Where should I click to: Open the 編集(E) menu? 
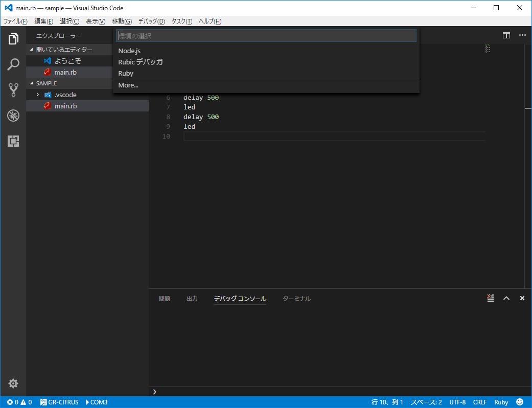tap(44, 21)
